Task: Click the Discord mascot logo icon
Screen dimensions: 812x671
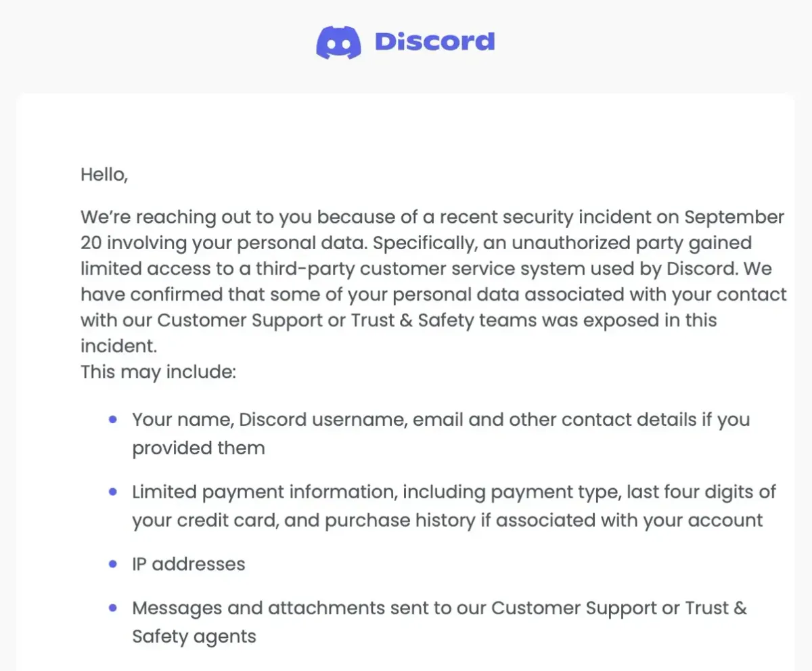Action: click(338, 42)
